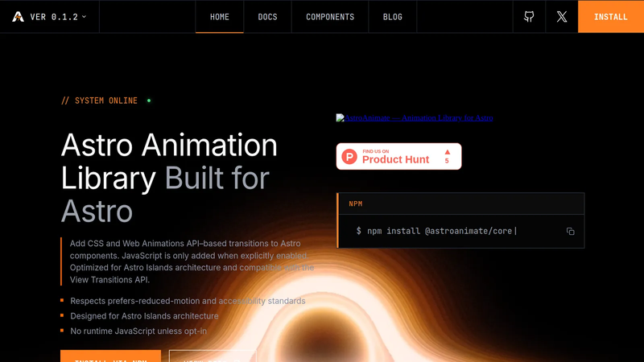Click the npm install @astroanimate/core command text

(x=440, y=231)
